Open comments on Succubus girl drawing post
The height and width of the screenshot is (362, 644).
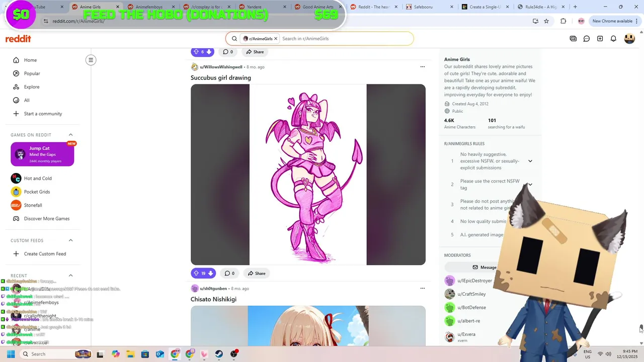pyautogui.click(x=229, y=274)
